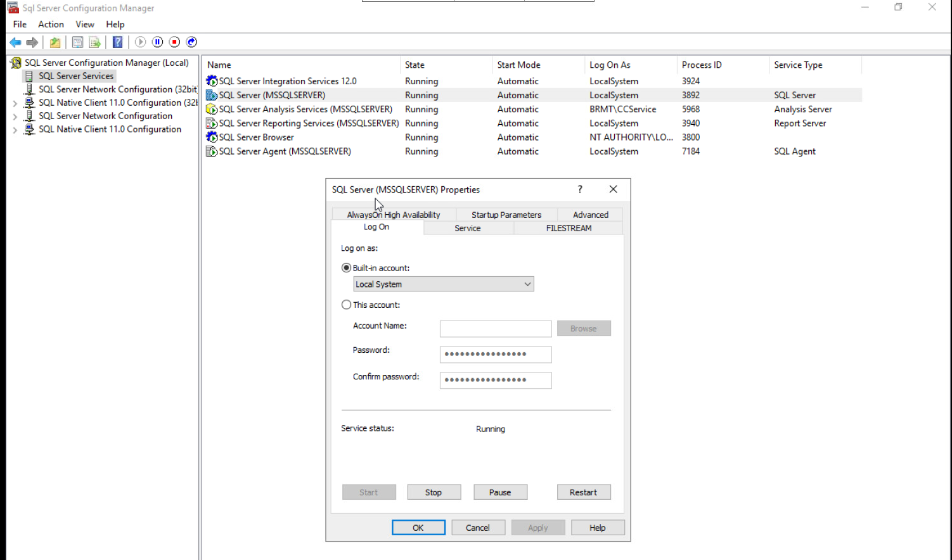Click the SQL Server Configuration Manager root icon

pos(16,63)
